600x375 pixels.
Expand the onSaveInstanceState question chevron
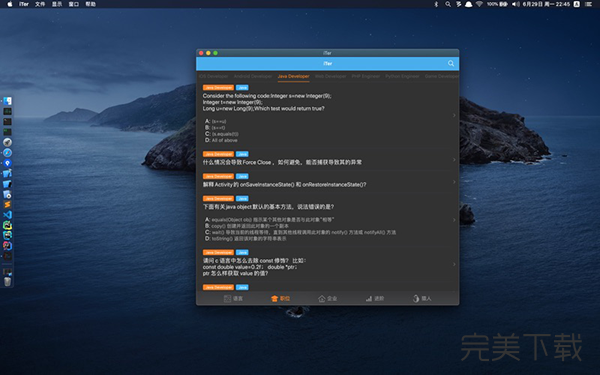[454, 182]
